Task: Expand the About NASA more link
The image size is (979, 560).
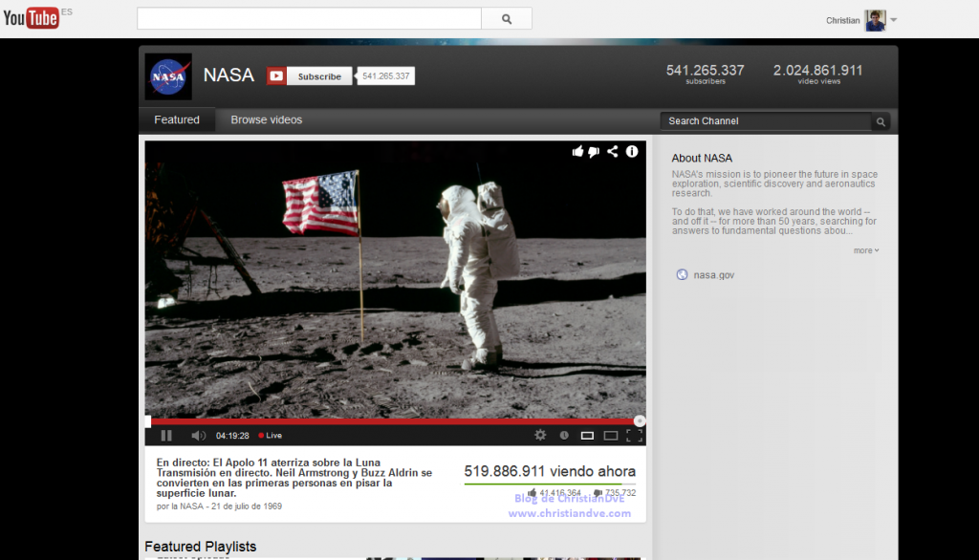Action: pyautogui.click(x=866, y=250)
